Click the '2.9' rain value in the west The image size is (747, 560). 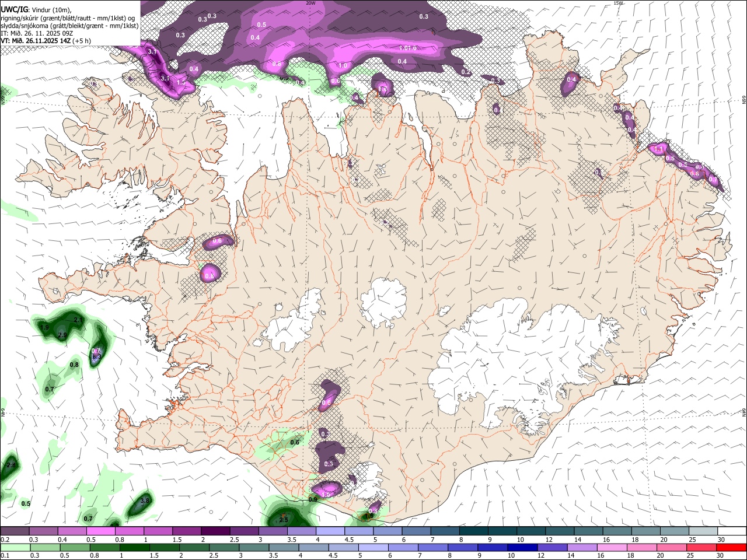(62, 334)
